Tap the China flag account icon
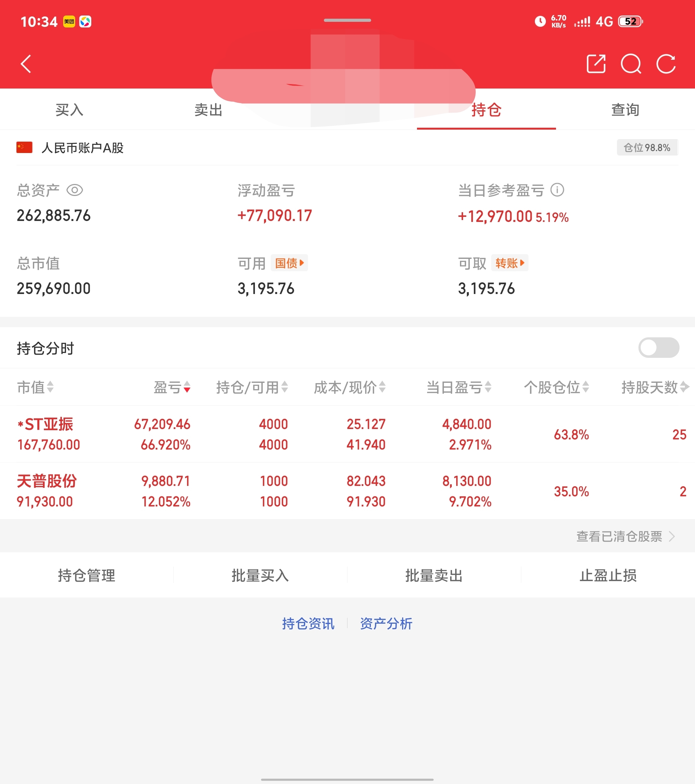The height and width of the screenshot is (784, 695). point(24,148)
